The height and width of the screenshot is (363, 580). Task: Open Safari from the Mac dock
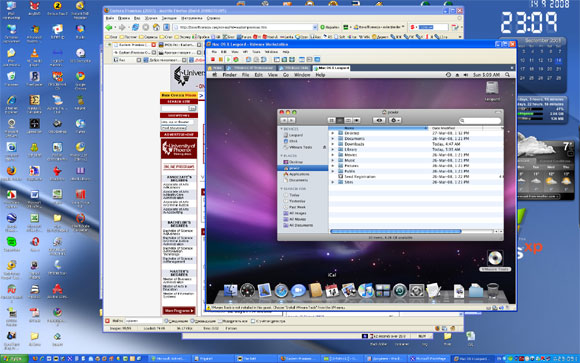click(281, 290)
